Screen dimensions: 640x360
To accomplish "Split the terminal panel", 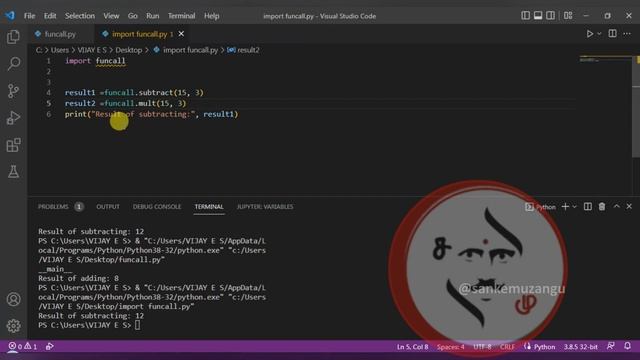I will pyautogui.click(x=588, y=207).
